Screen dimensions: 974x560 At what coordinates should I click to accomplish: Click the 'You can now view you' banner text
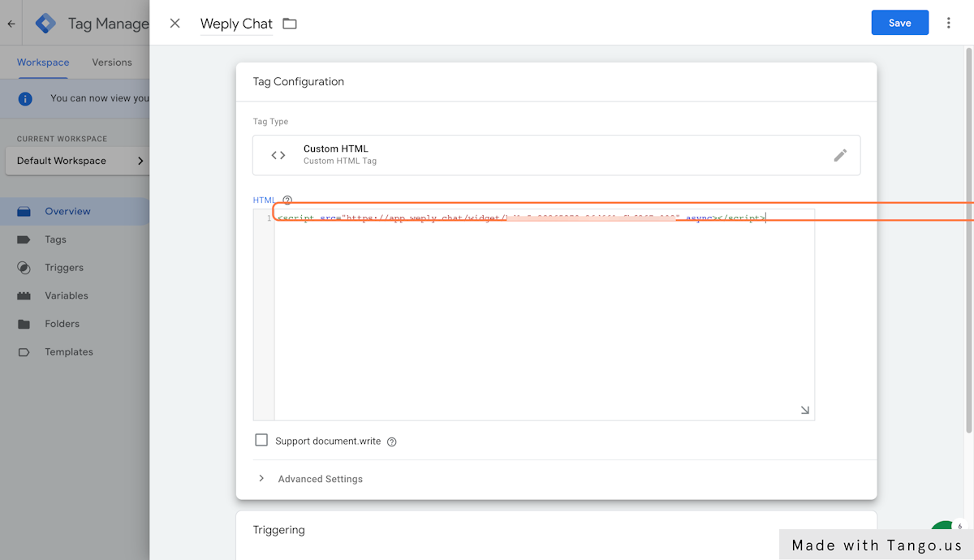pyautogui.click(x=100, y=98)
